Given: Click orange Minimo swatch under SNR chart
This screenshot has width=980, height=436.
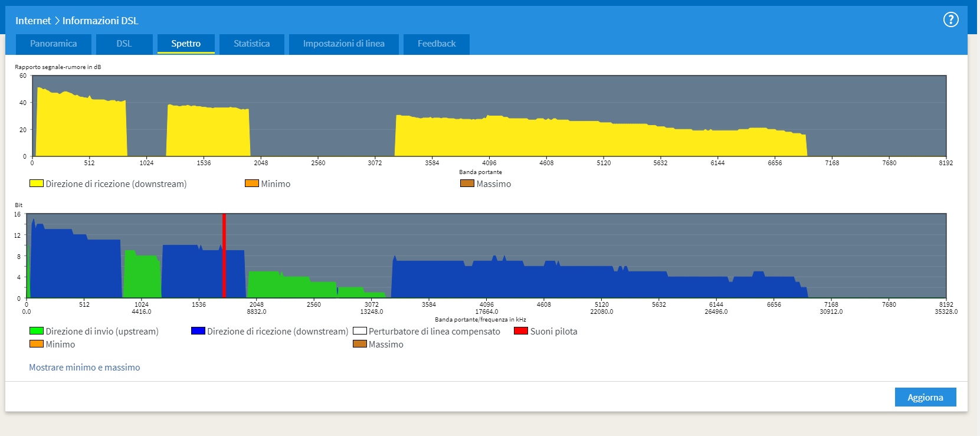Looking at the screenshot, I should [x=252, y=183].
